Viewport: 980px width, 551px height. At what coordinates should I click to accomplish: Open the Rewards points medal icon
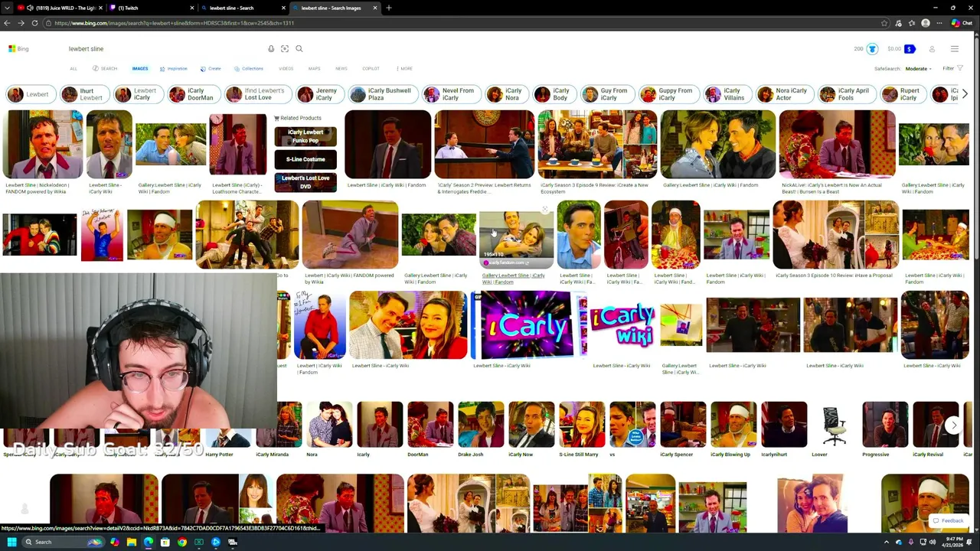click(872, 49)
